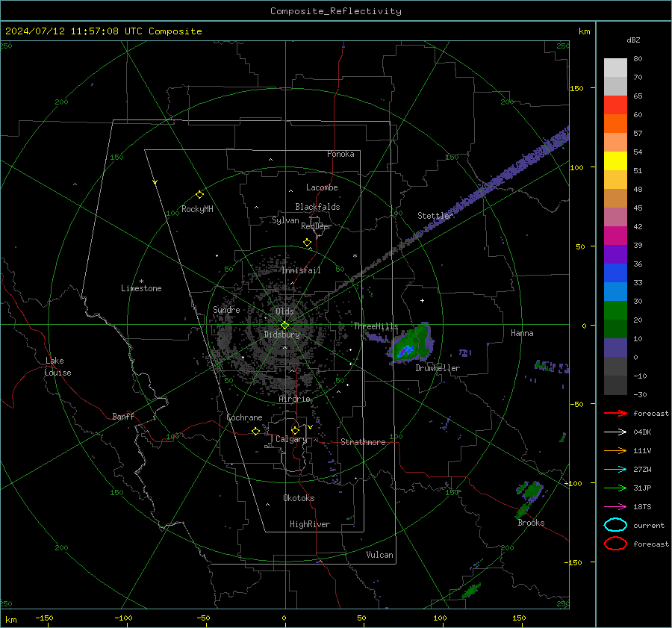This screenshot has height=628, width=672.
Task: Click the yellow diamond marker beside RockyMH
Action: [x=199, y=195]
